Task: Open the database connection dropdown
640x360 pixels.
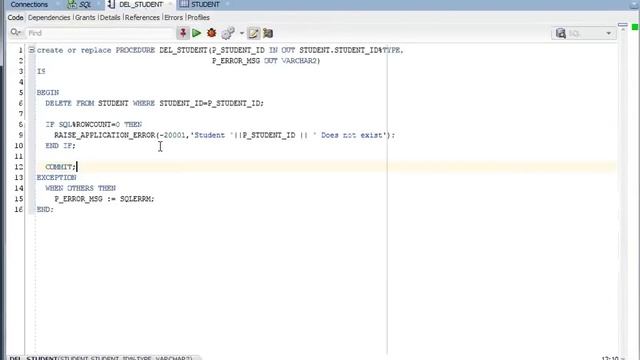Action: click(x=609, y=33)
